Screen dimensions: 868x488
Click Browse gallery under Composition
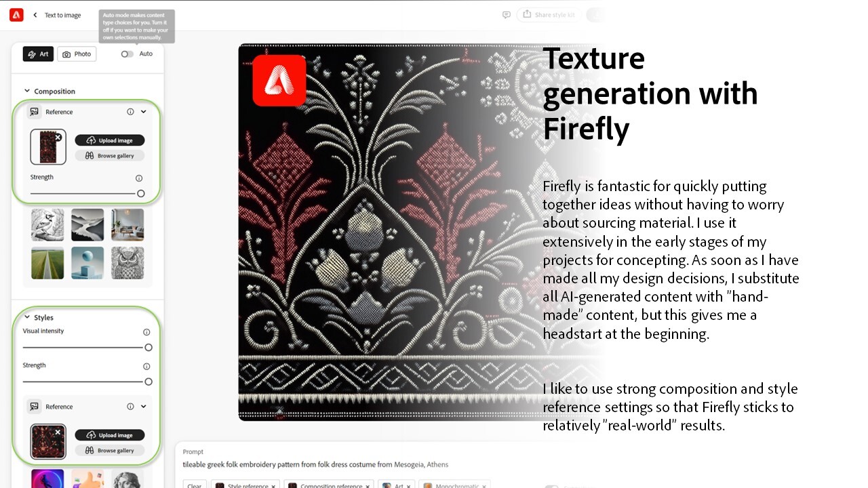(110, 156)
